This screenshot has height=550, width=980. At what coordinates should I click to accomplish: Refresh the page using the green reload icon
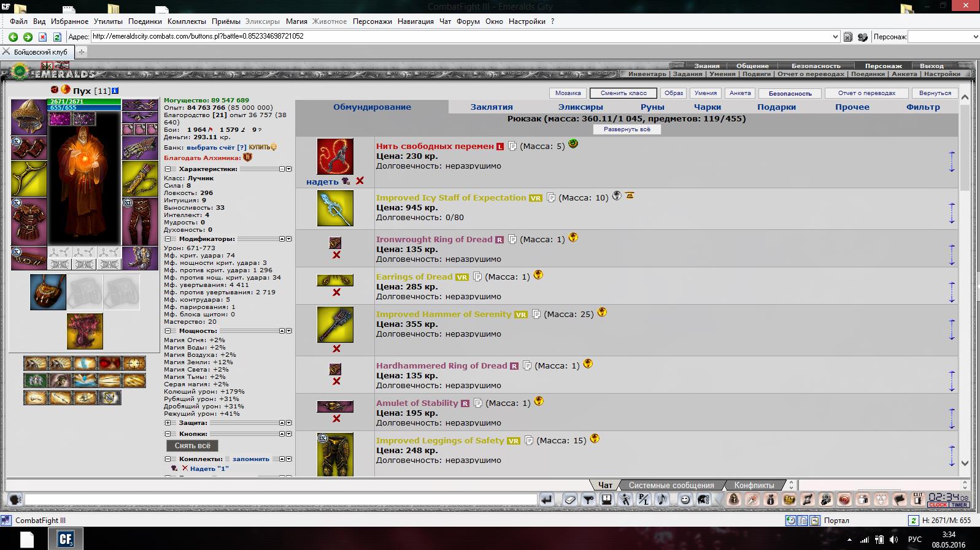57,37
